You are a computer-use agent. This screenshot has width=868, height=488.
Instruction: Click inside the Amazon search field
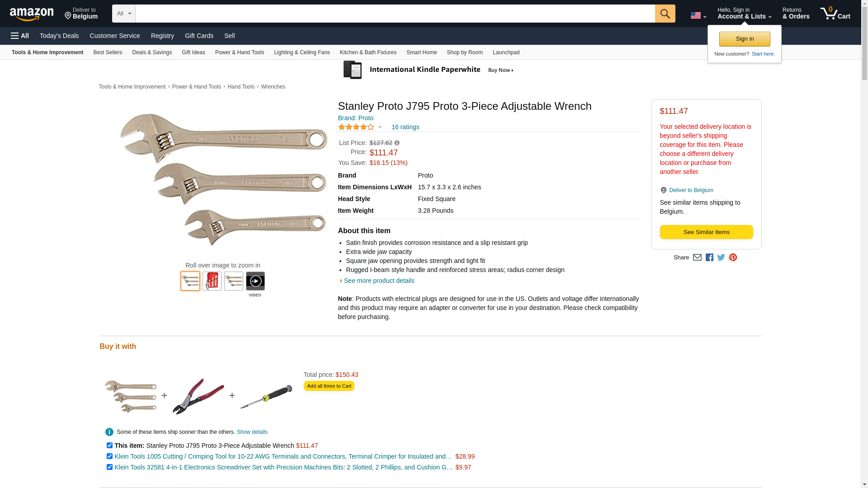395,14
